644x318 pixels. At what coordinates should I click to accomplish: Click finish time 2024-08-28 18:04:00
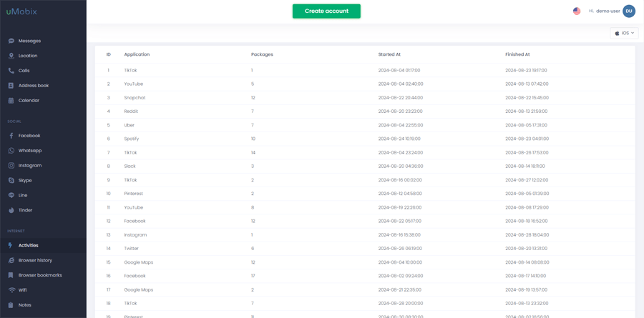pyautogui.click(x=527, y=234)
